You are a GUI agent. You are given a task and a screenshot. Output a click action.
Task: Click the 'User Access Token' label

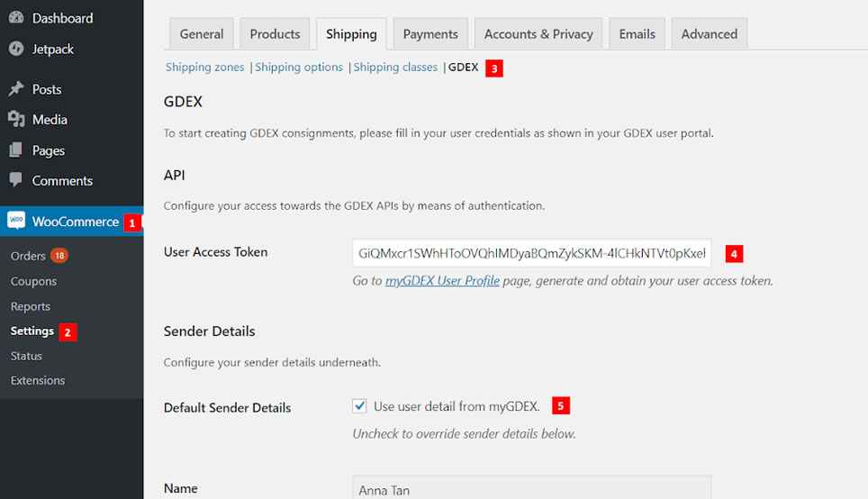[x=215, y=252]
